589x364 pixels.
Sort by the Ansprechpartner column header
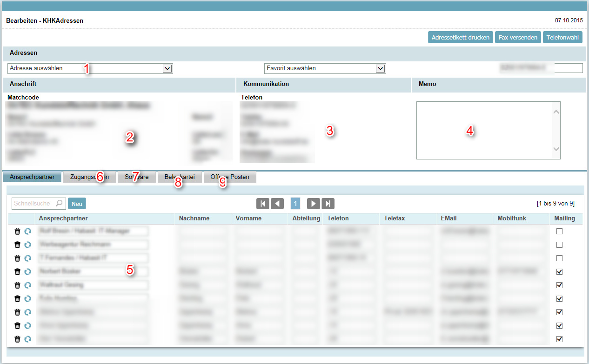pyautogui.click(x=64, y=218)
